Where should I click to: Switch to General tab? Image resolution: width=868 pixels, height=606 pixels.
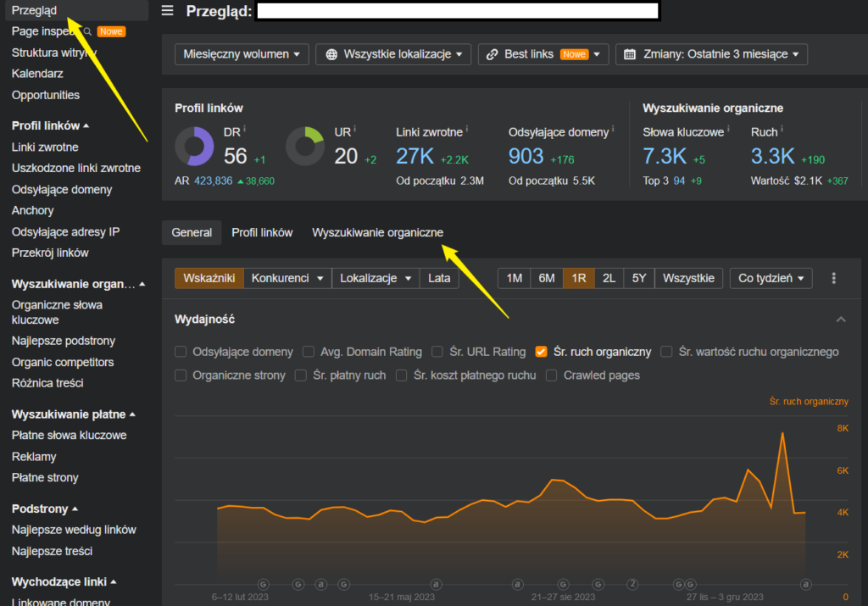[x=192, y=233]
